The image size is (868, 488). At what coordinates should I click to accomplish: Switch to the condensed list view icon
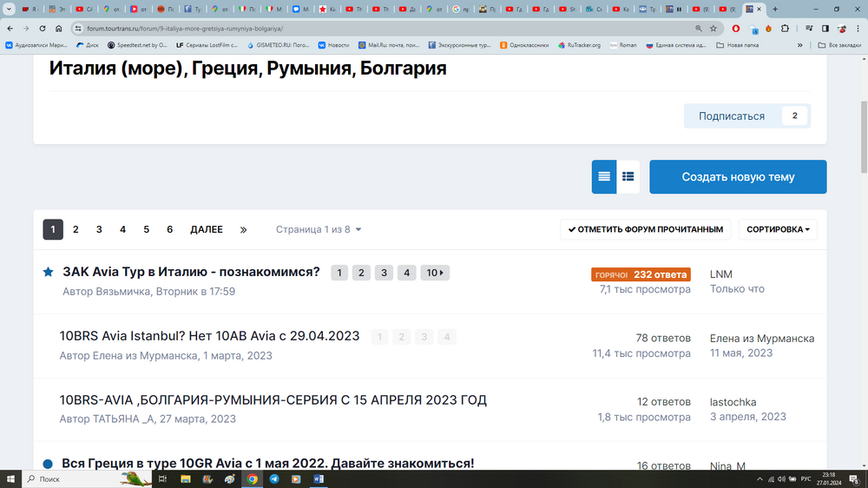[604, 176]
